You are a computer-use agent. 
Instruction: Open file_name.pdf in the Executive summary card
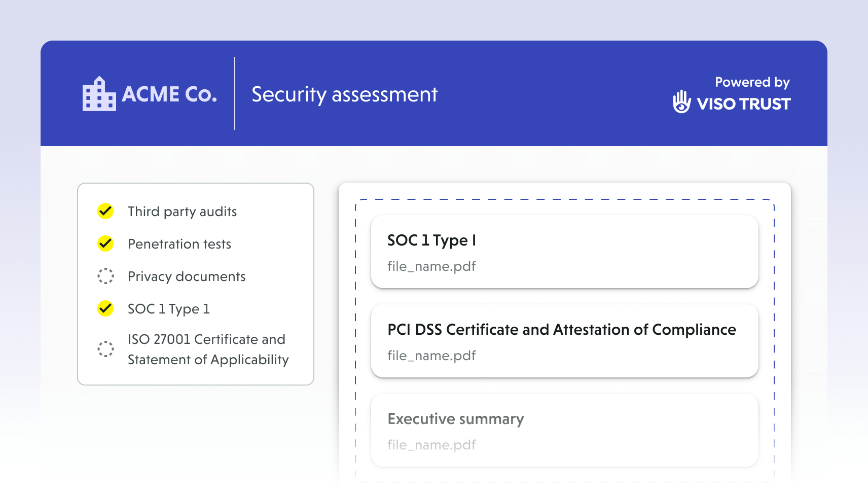point(431,445)
